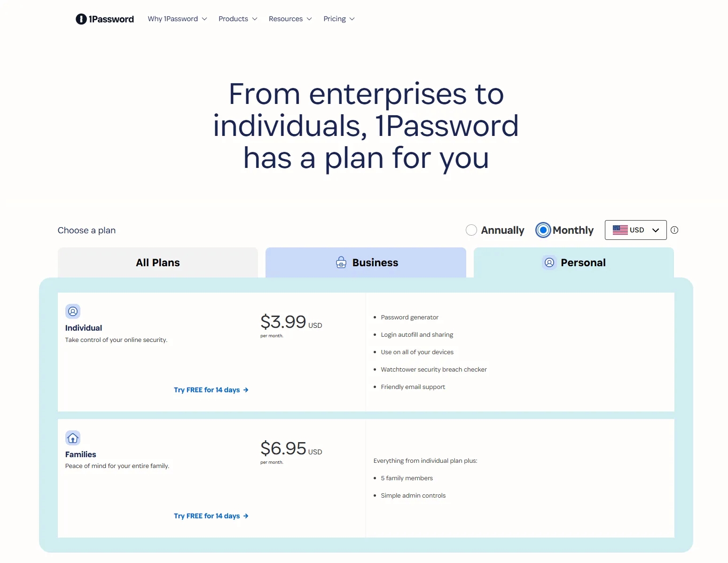The width and height of the screenshot is (728, 563).
Task: Click the Business tab lock icon
Action: click(x=341, y=262)
